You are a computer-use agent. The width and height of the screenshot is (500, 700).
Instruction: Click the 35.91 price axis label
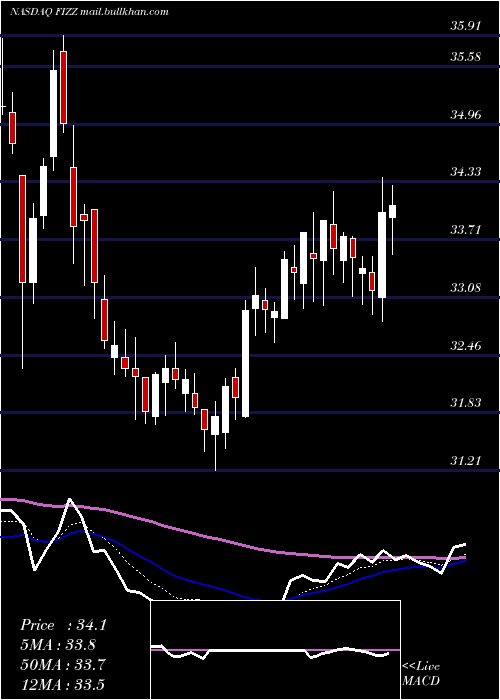pos(466,26)
